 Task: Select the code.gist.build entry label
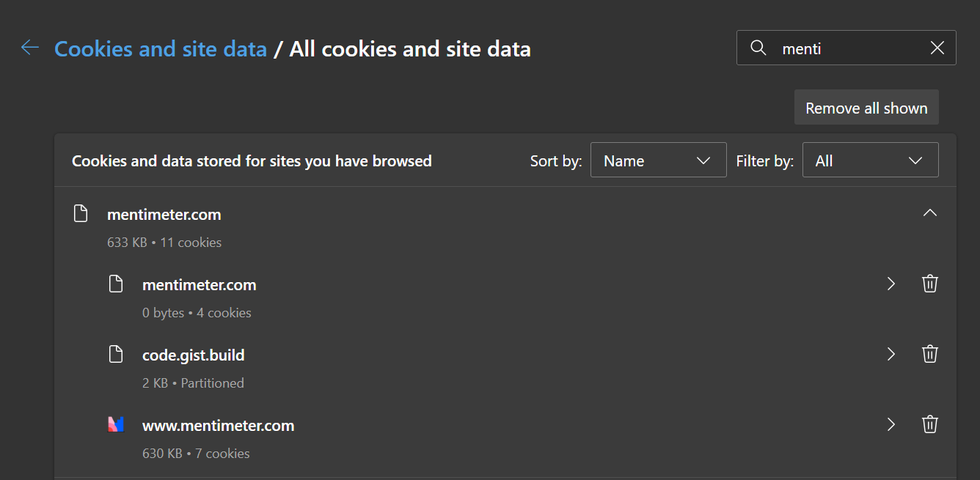(194, 355)
